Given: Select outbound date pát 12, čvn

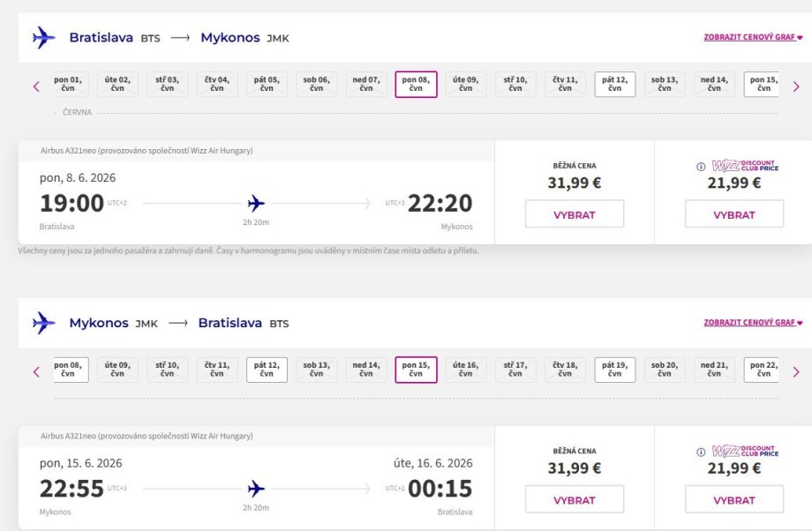Looking at the screenshot, I should coord(614,84).
